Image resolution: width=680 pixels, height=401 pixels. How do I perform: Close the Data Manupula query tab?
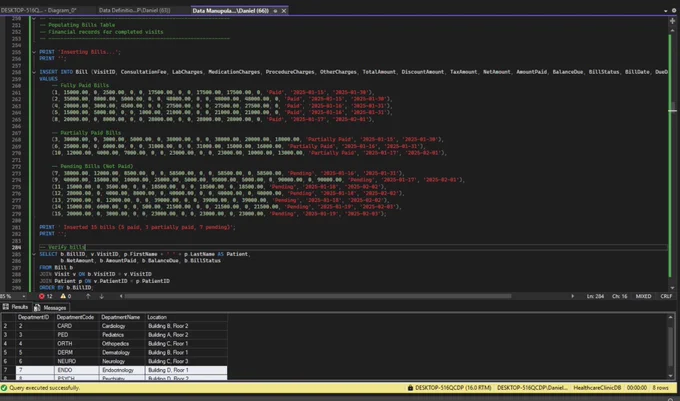[284, 11]
